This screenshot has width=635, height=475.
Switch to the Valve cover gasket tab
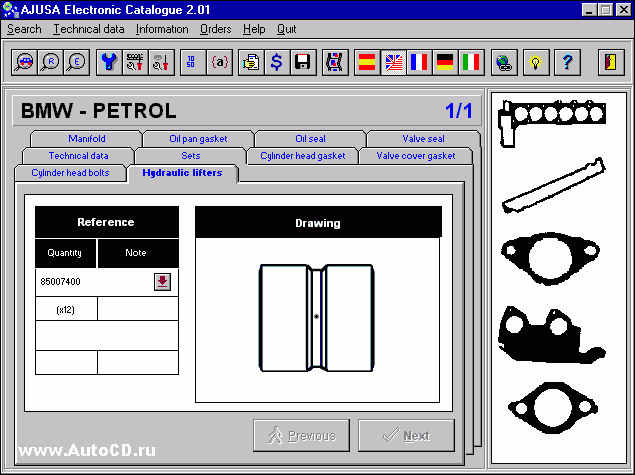point(416,155)
